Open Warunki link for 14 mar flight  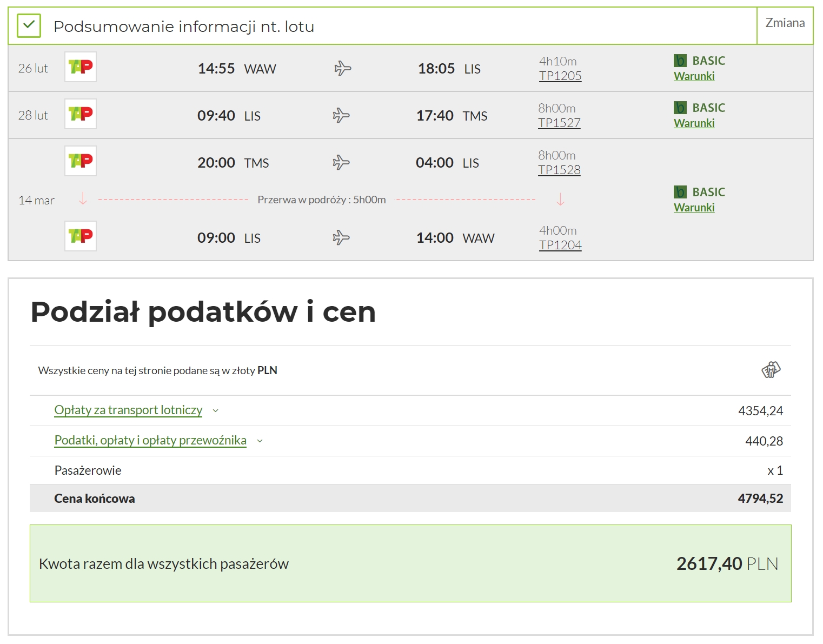click(694, 208)
